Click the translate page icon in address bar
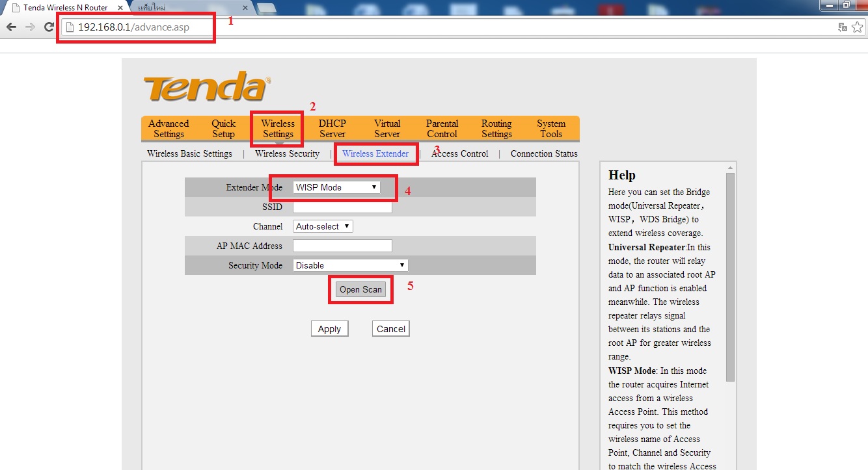This screenshot has height=470, width=868. coord(843,27)
